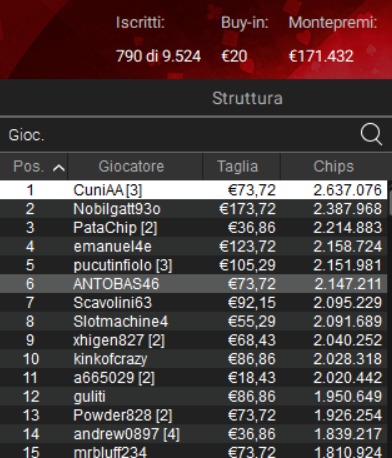Select the highlighted ANTOBAS46 row
Image resolution: width=392 pixels, height=458 pixels.
(194, 284)
